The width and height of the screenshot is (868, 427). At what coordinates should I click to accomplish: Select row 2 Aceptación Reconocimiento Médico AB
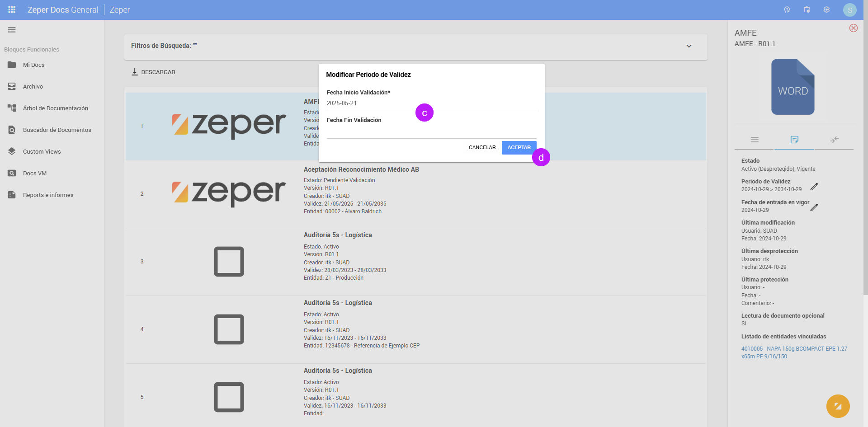[x=415, y=194]
